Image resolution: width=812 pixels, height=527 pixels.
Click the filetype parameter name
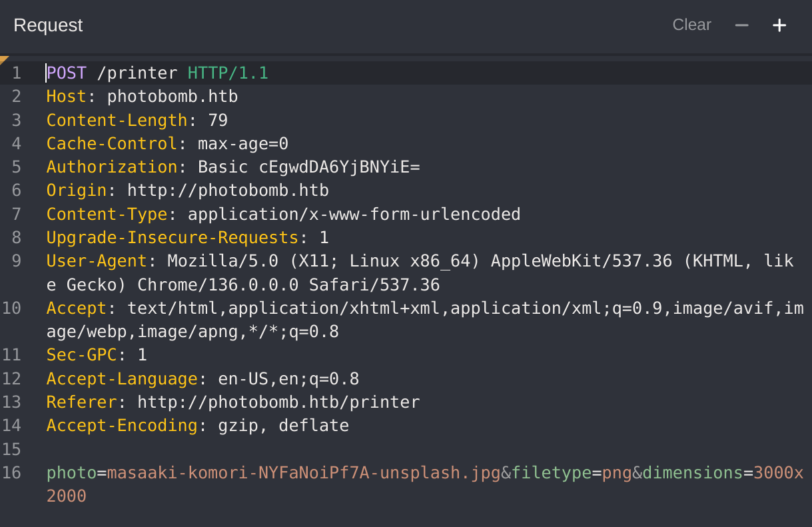coord(552,473)
